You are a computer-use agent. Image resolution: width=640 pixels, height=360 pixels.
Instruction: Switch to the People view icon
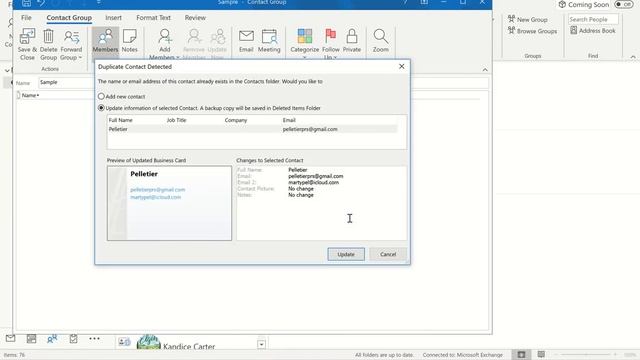[x=52, y=338]
